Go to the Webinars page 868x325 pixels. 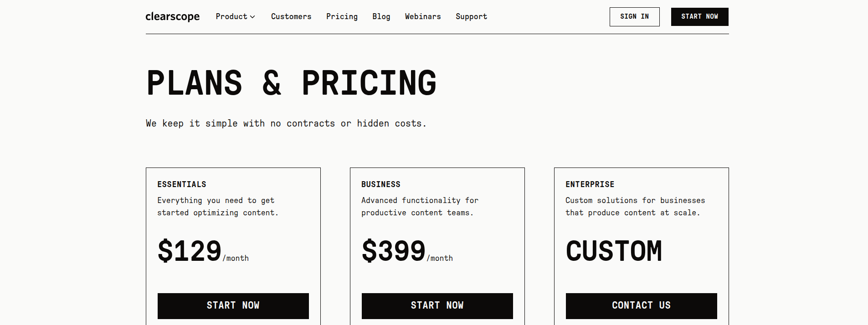click(422, 16)
